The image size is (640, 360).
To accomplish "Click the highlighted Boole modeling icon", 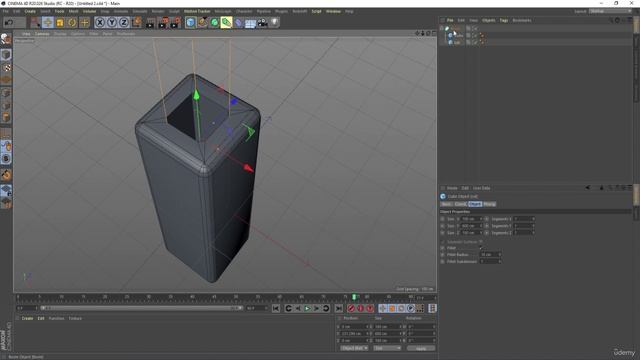I will click(226, 22).
